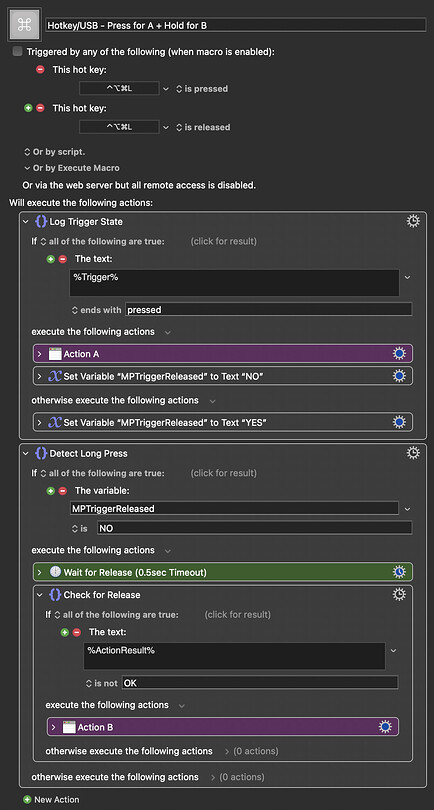The height and width of the screenshot is (810, 434).
Task: Click the Log Trigger State braces icon
Action: click(41, 222)
